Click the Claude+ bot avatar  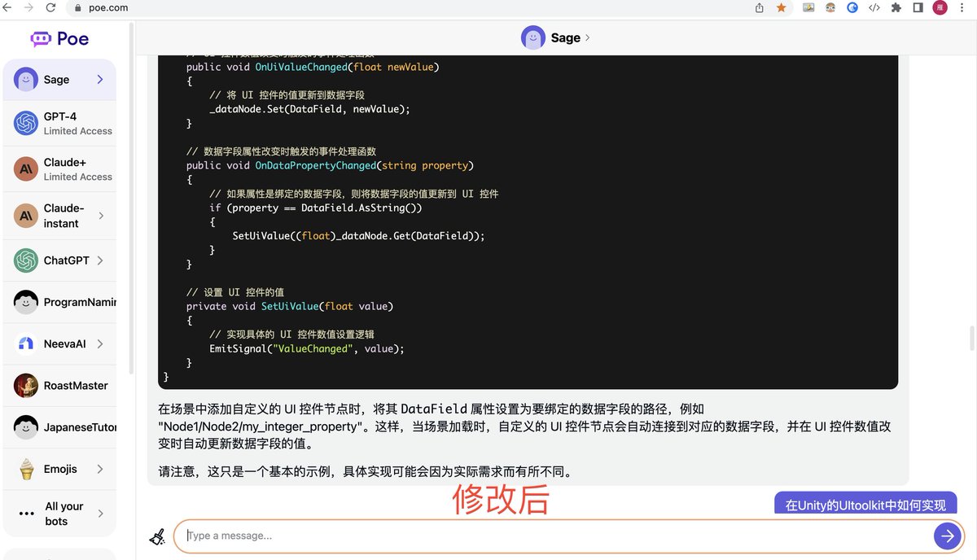(26, 168)
